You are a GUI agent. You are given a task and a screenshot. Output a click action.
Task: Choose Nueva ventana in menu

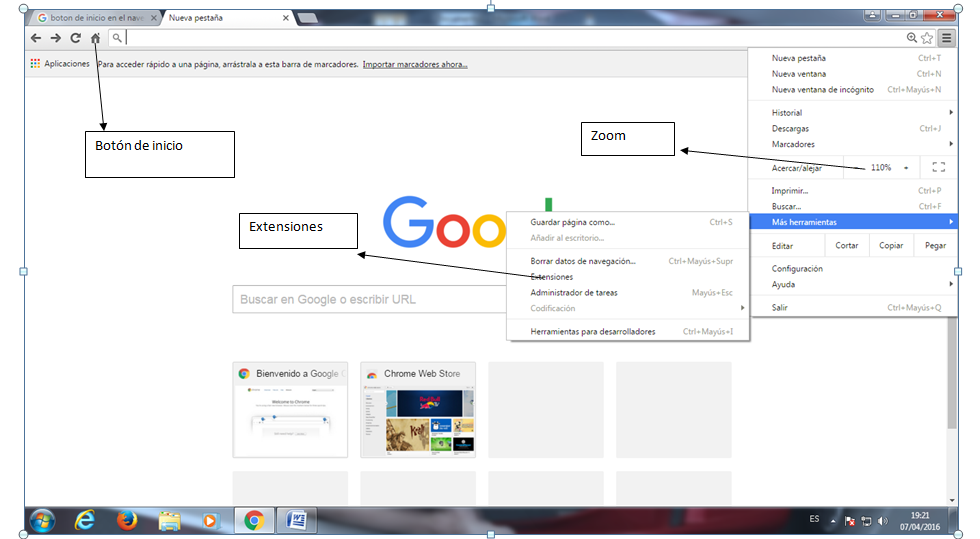854,74
